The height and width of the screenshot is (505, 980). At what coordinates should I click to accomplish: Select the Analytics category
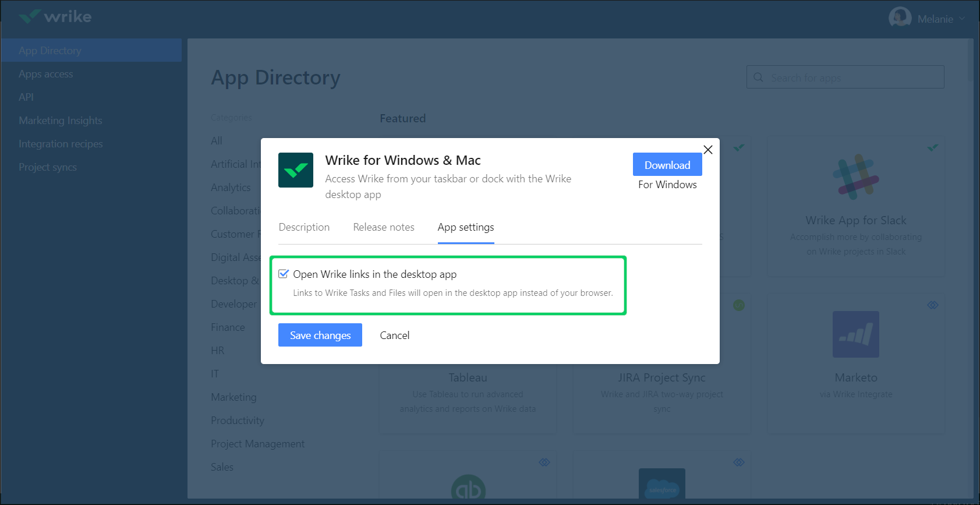point(231,188)
